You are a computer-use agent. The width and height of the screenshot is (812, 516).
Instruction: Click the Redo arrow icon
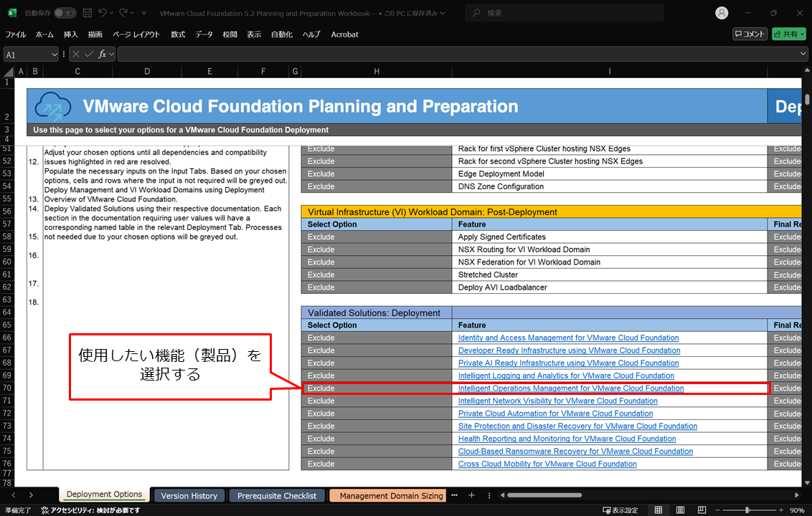click(123, 13)
